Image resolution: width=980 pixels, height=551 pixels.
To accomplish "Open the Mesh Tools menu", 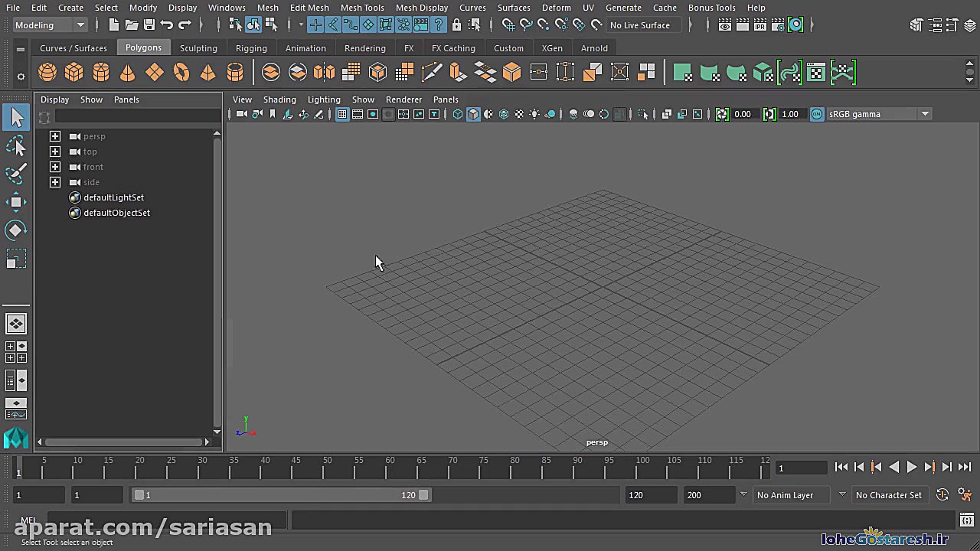I will point(362,8).
